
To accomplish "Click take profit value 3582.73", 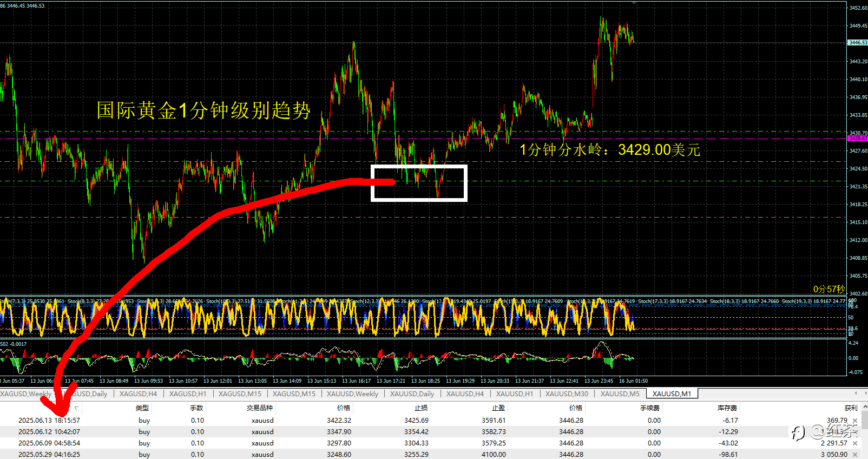I will point(494,432).
